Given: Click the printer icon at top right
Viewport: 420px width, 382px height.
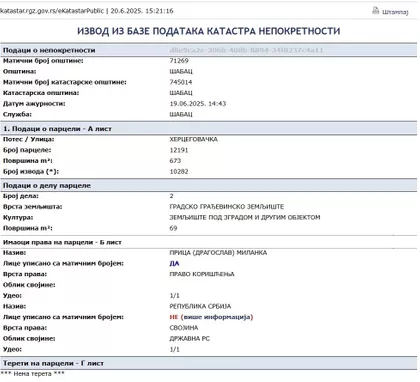Looking at the screenshot, I should pos(376,11).
